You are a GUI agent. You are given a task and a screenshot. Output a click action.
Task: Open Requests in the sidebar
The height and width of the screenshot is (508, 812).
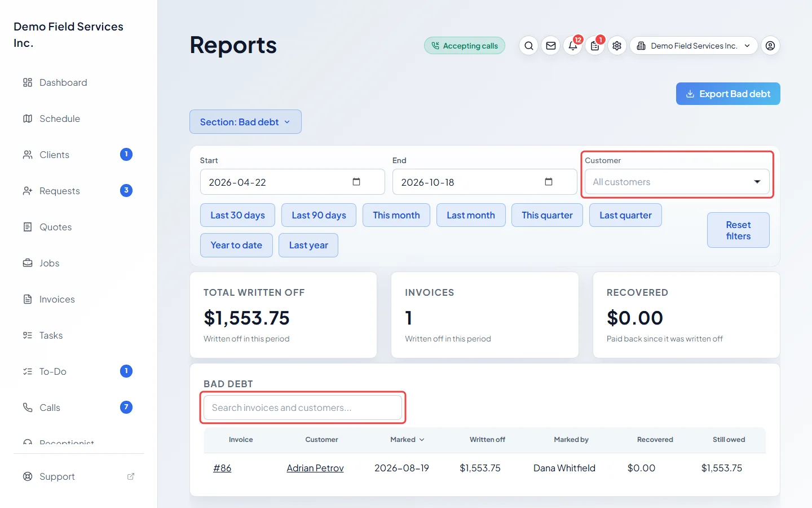click(x=78, y=191)
